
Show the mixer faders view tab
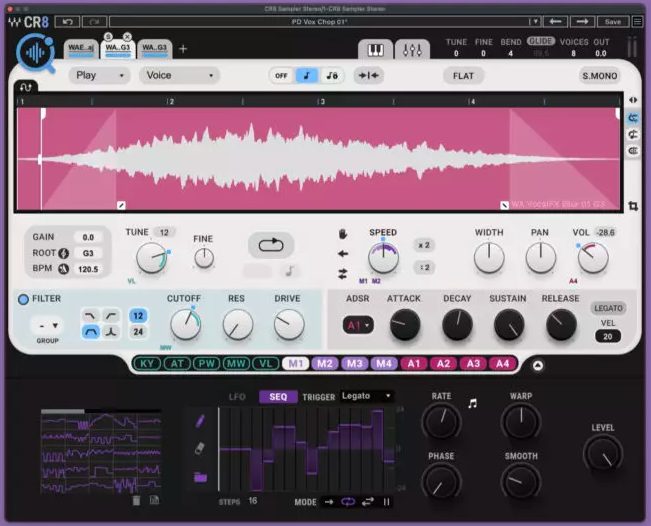point(412,50)
